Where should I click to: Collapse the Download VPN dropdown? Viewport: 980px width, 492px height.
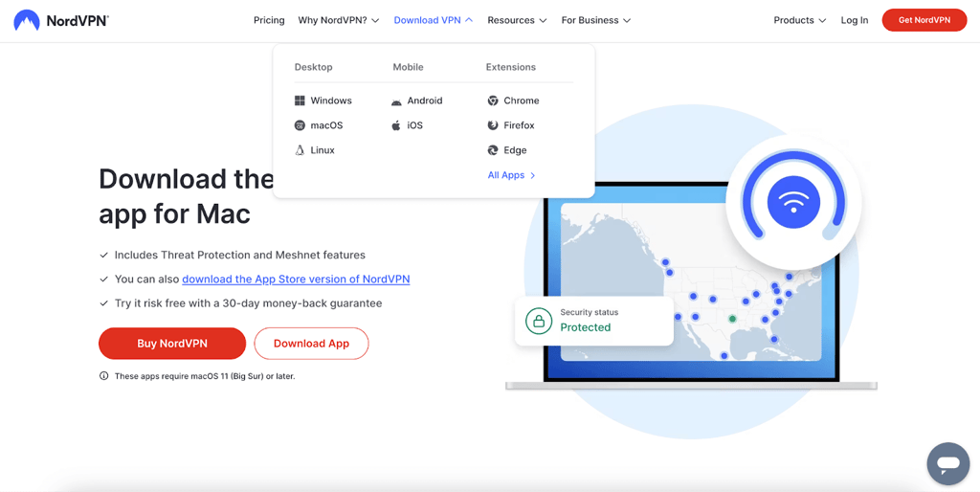[434, 21]
